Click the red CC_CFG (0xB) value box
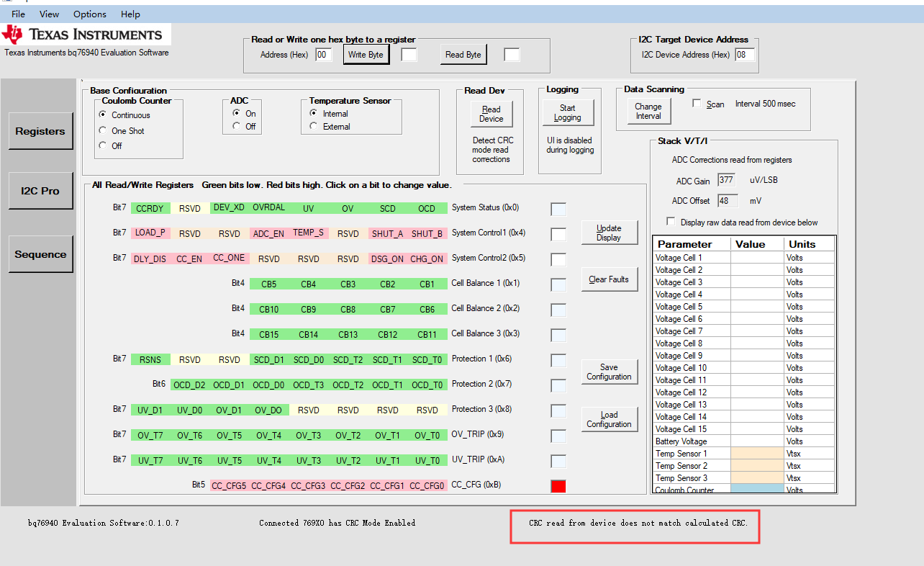 (558, 486)
